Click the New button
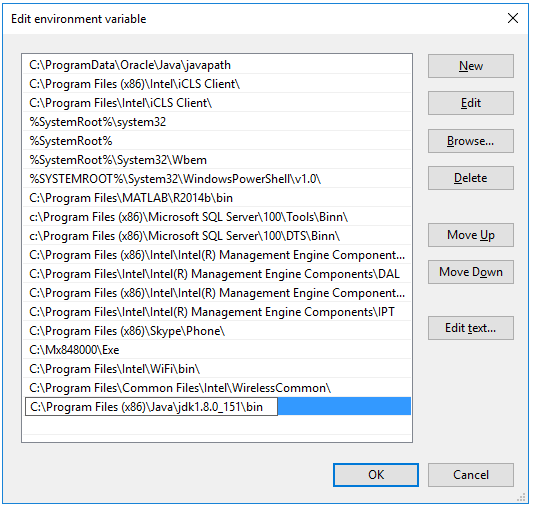Viewport: 533px width, 508px height. [x=470, y=66]
